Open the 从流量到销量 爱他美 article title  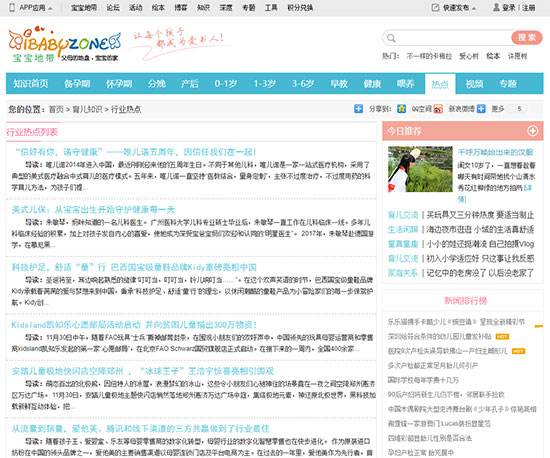point(140,429)
